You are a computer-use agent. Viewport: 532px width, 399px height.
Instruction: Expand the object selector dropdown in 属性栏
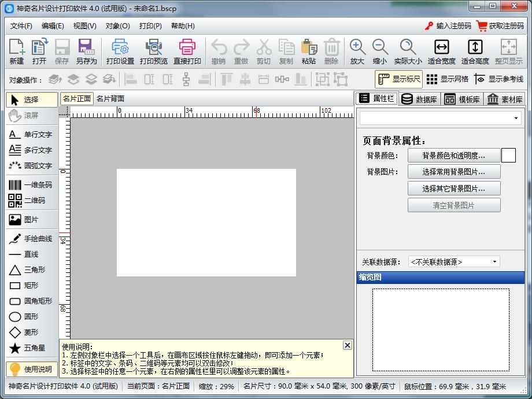point(440,118)
